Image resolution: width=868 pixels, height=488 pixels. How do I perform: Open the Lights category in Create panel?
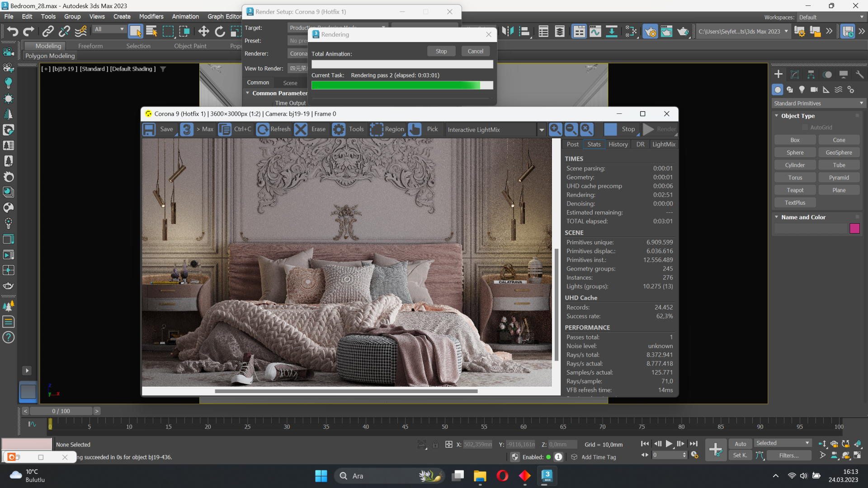(802, 89)
